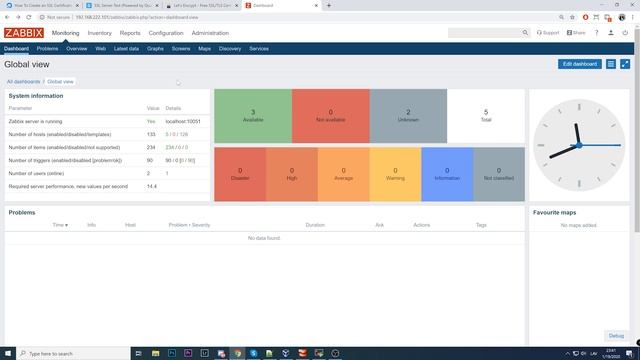Viewport: 640px width, 360px height.
Task: Click the Global view breadcrumb link
Action: (60, 82)
